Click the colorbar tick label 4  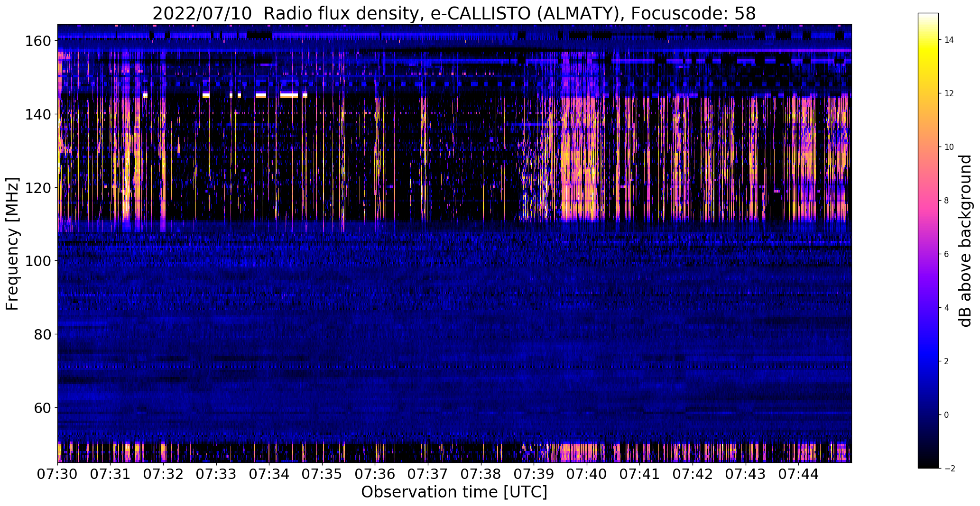pyautogui.click(x=946, y=308)
